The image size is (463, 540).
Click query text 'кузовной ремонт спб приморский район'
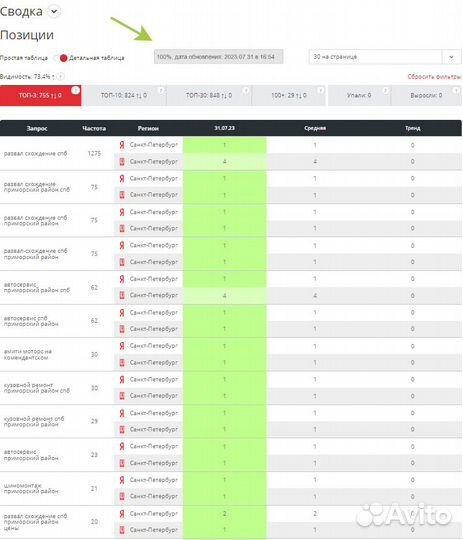pyautogui.click(x=34, y=422)
